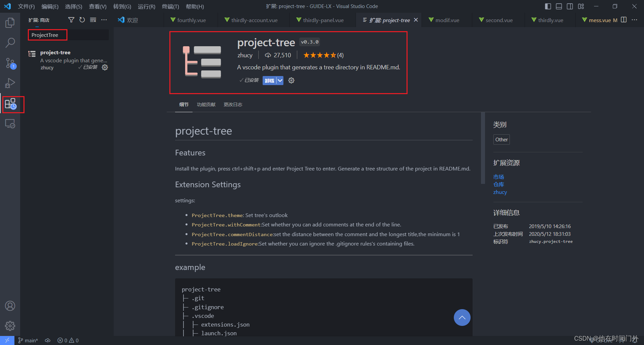Toggle primary side bar layout icon

[x=548, y=6]
